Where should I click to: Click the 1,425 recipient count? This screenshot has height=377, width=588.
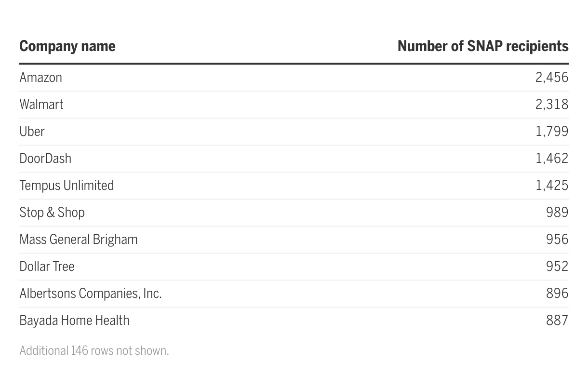point(552,186)
